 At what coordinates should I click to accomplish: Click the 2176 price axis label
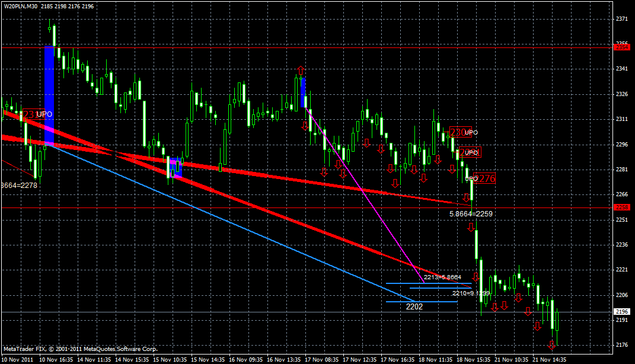click(621, 345)
